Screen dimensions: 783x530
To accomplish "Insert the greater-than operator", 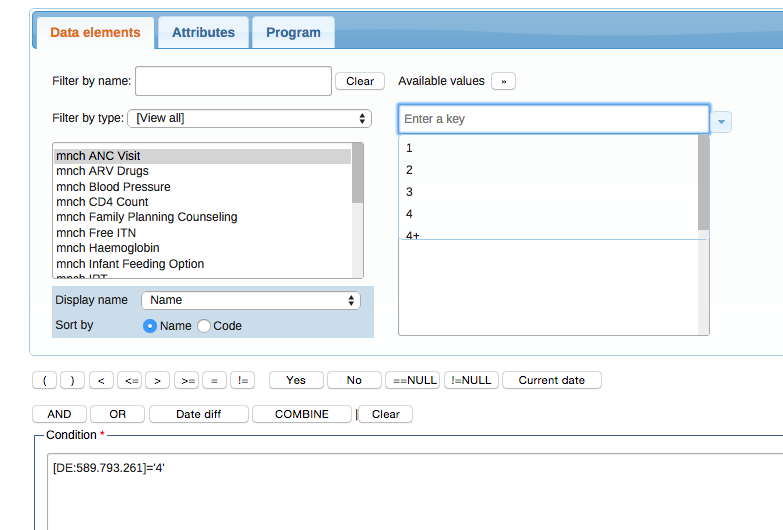I will pyautogui.click(x=157, y=380).
